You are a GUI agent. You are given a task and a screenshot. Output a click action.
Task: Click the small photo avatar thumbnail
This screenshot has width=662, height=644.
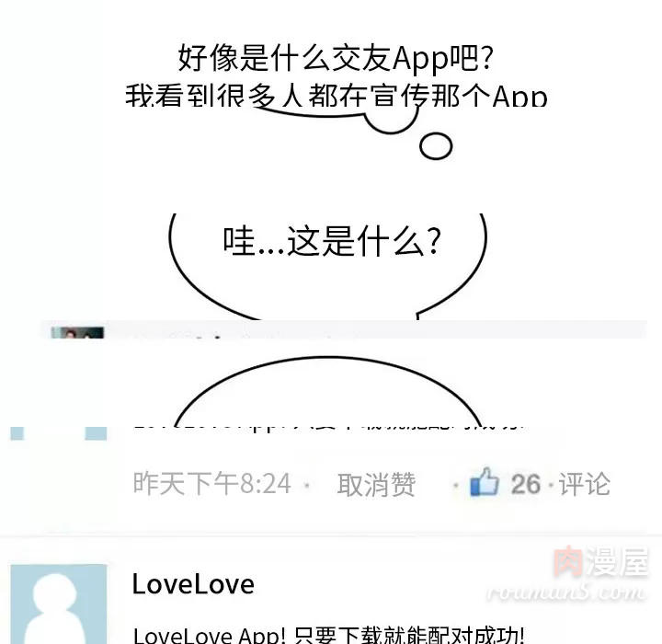[x=77, y=333]
